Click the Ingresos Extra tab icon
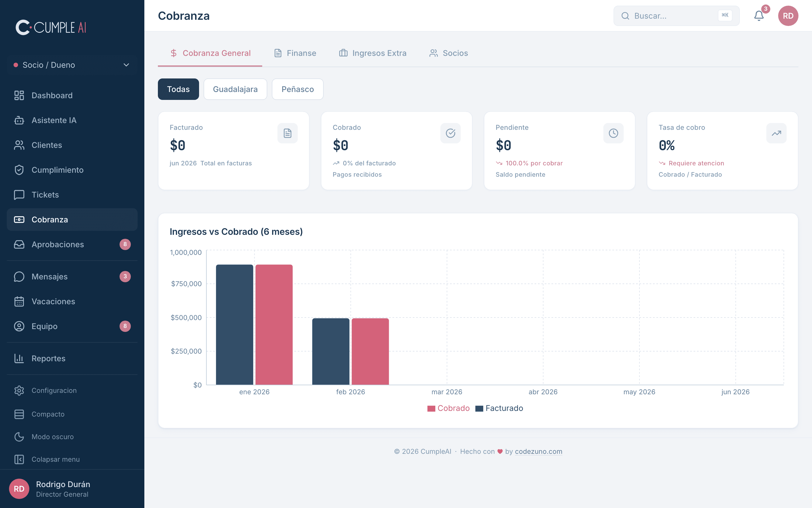The width and height of the screenshot is (812, 508). (x=343, y=53)
